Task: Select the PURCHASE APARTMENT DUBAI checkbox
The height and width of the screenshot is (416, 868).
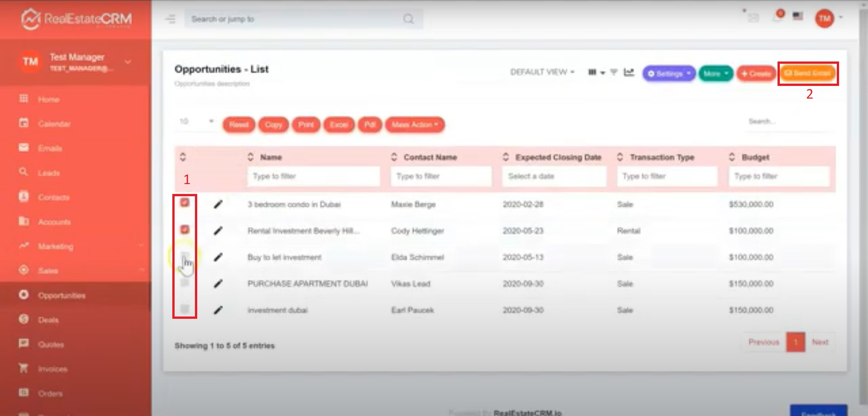Action: [x=185, y=283]
